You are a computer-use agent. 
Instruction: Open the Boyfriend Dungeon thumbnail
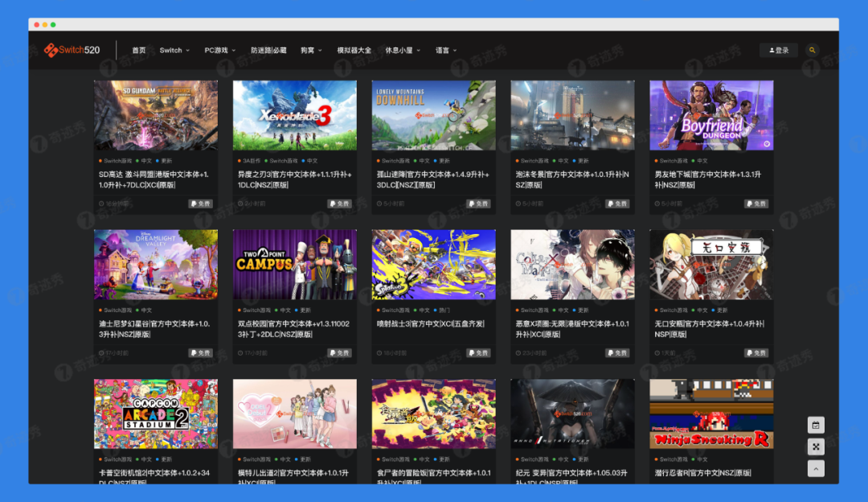coord(711,115)
